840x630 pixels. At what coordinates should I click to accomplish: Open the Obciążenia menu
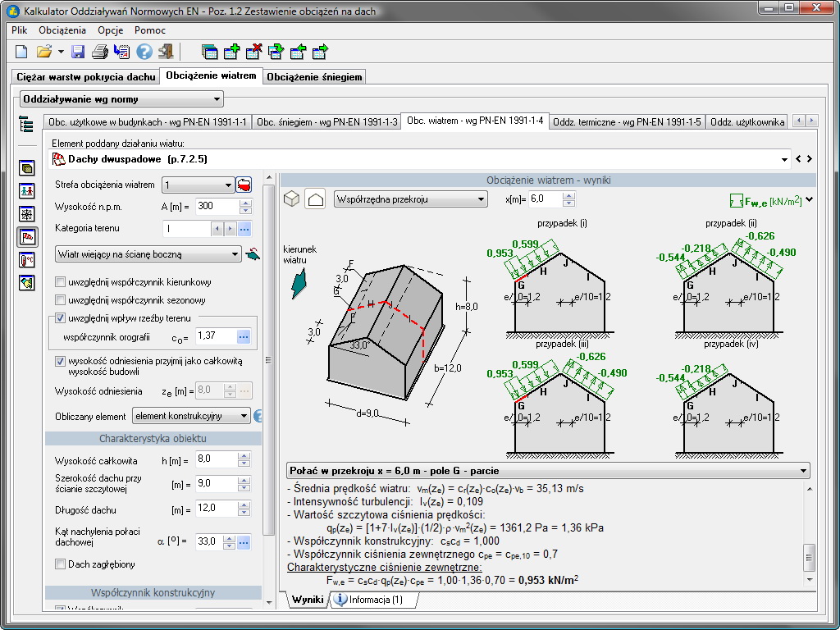62,30
